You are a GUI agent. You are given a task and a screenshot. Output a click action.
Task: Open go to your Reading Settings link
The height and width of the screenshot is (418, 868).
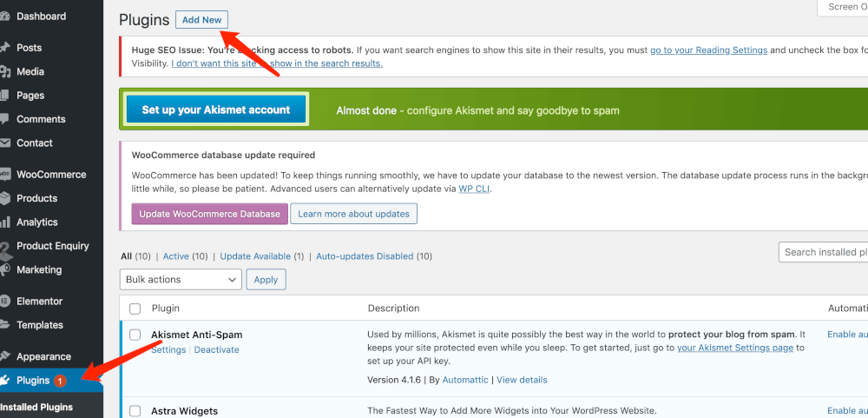[708, 50]
